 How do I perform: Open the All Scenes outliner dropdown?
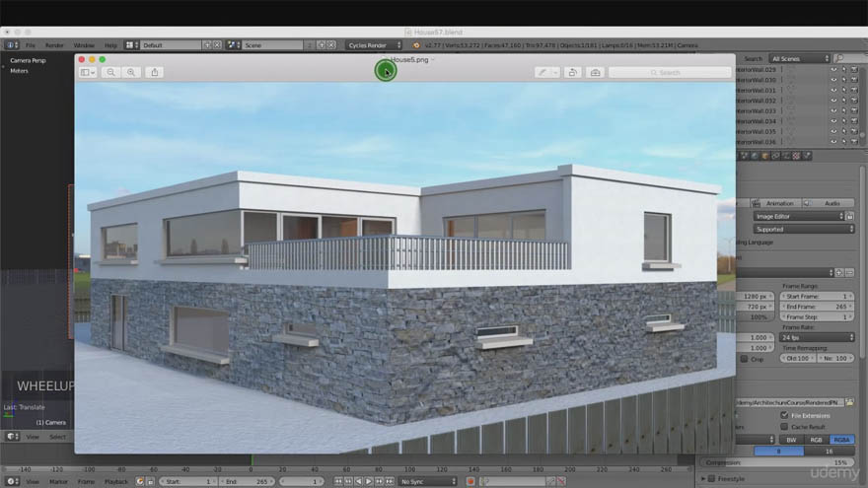(x=800, y=58)
